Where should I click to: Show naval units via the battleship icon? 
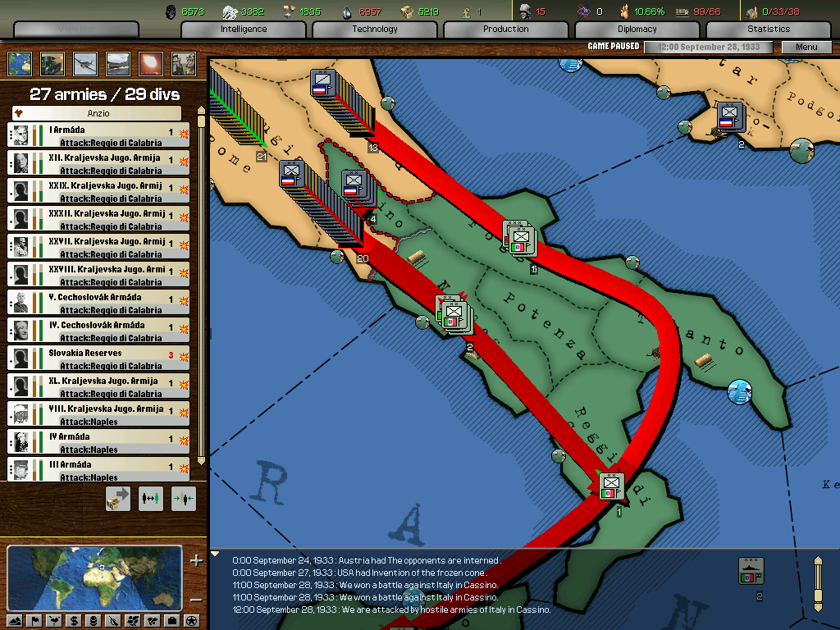tap(118, 64)
